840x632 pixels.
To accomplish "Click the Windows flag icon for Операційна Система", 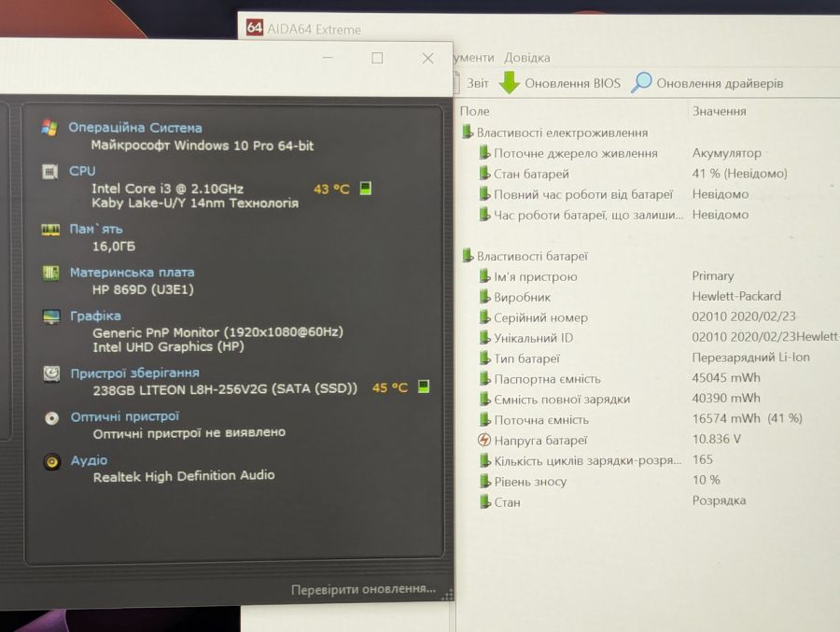I will point(49,128).
